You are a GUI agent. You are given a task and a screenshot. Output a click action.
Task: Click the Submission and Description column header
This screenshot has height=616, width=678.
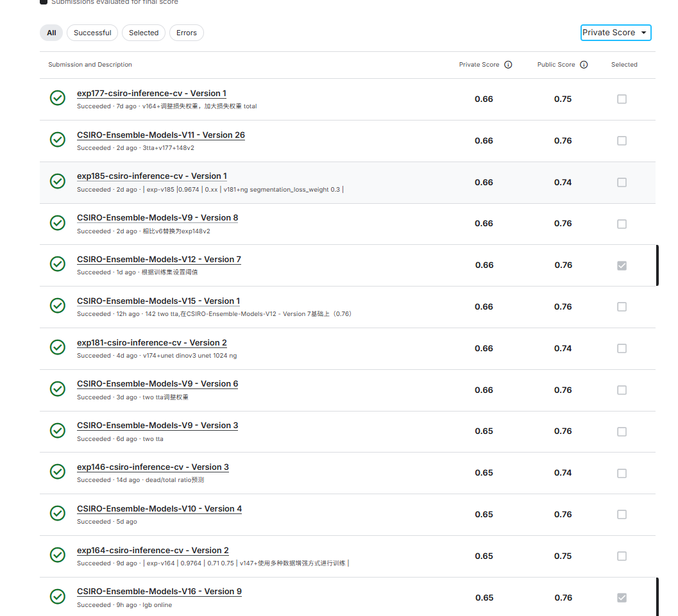point(90,64)
